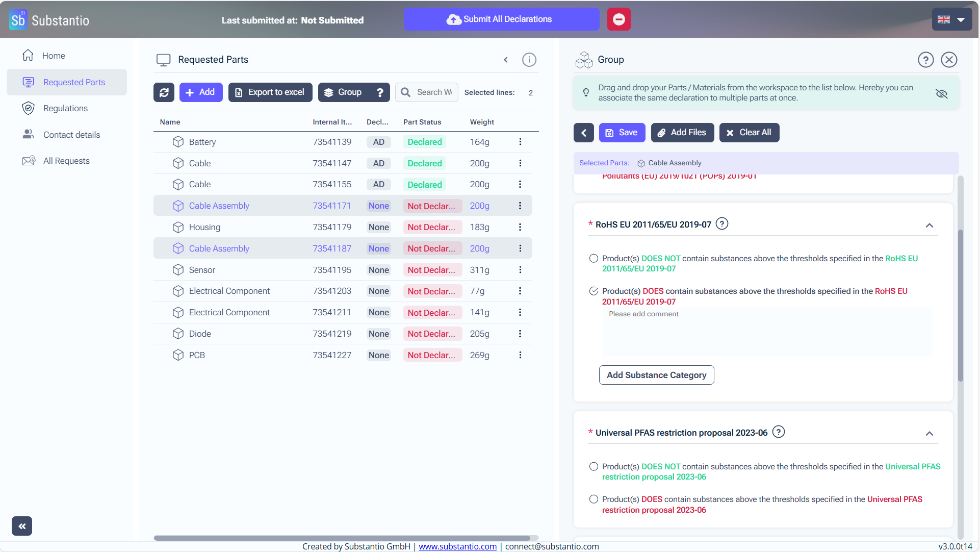Open info icon beside Requested Parts title
The image size is (980, 552).
pos(529,60)
